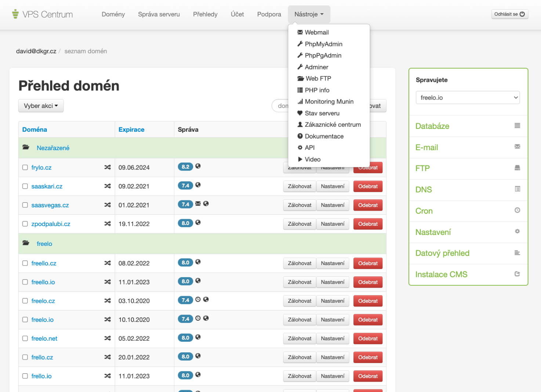Open the Spravujete domain selector showing freelo.io
Image resolution: width=541 pixels, height=392 pixels.
(x=468, y=97)
